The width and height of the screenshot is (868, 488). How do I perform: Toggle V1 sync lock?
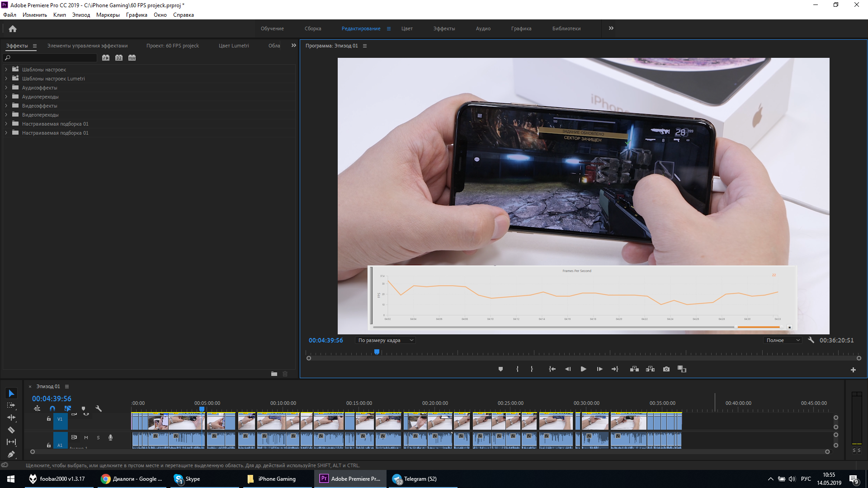coord(74,414)
